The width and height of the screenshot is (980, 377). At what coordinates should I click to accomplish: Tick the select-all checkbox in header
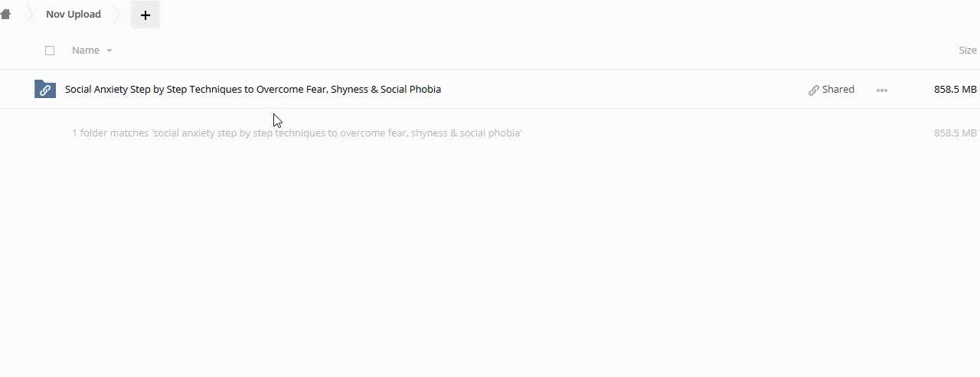50,51
